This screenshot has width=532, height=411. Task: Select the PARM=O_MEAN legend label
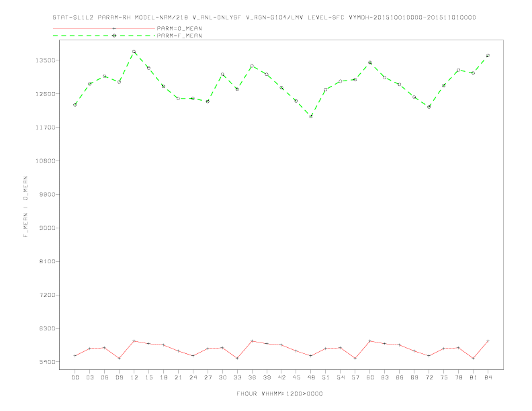click(x=179, y=28)
